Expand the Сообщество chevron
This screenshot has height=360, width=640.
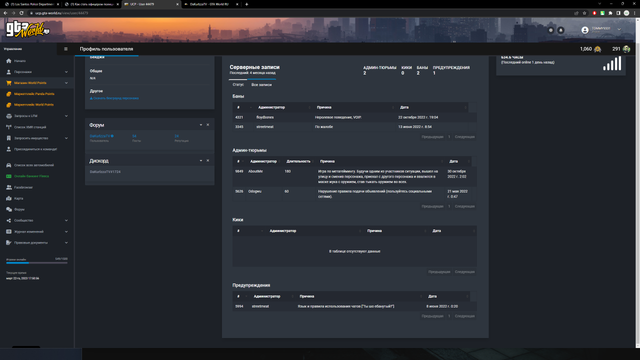pos(66,220)
